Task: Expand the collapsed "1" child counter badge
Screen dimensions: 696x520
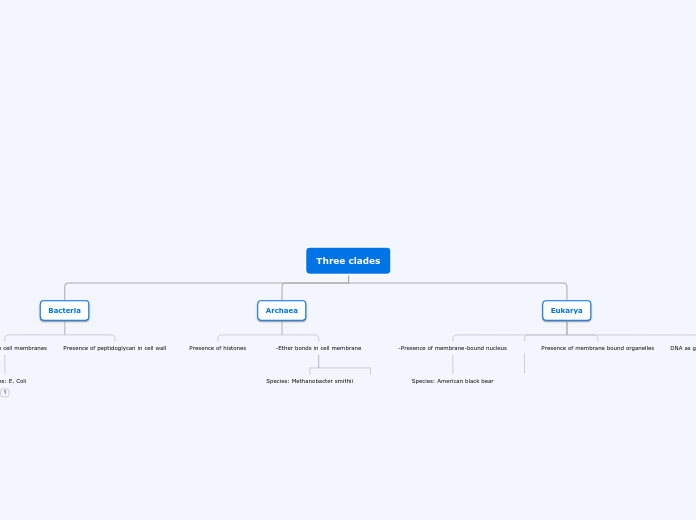Action: click(x=5, y=392)
